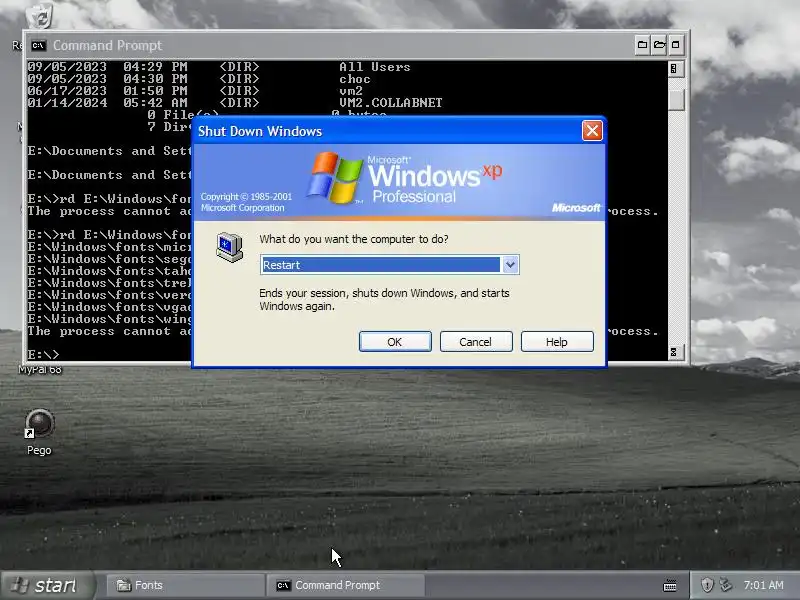
Task: Click Command Prompt scrollbar up arrow
Action: tap(674, 68)
